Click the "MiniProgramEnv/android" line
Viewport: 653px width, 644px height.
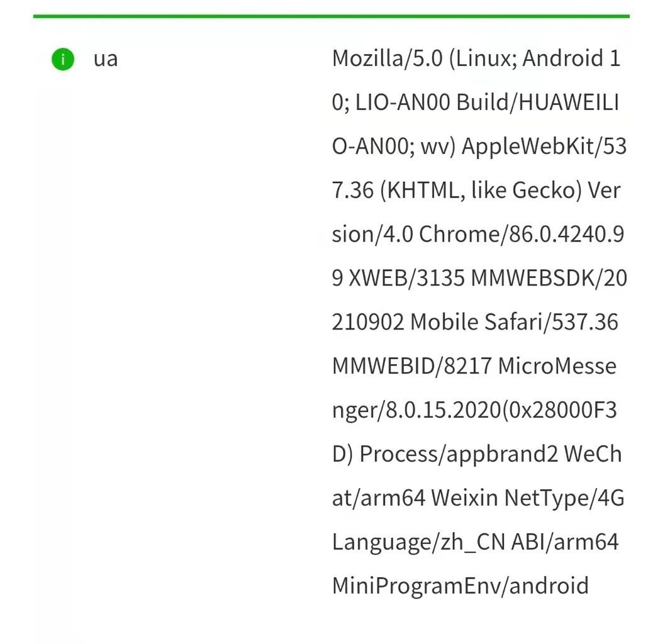(460, 586)
